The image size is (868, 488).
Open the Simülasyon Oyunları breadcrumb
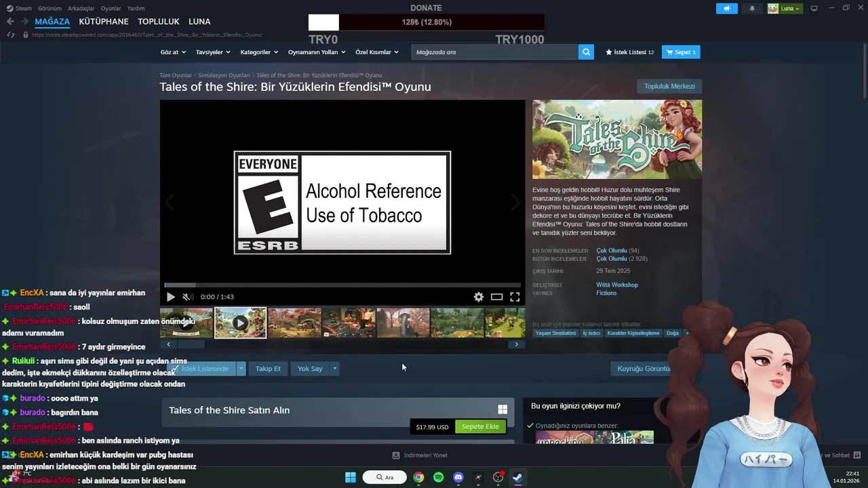(x=224, y=75)
